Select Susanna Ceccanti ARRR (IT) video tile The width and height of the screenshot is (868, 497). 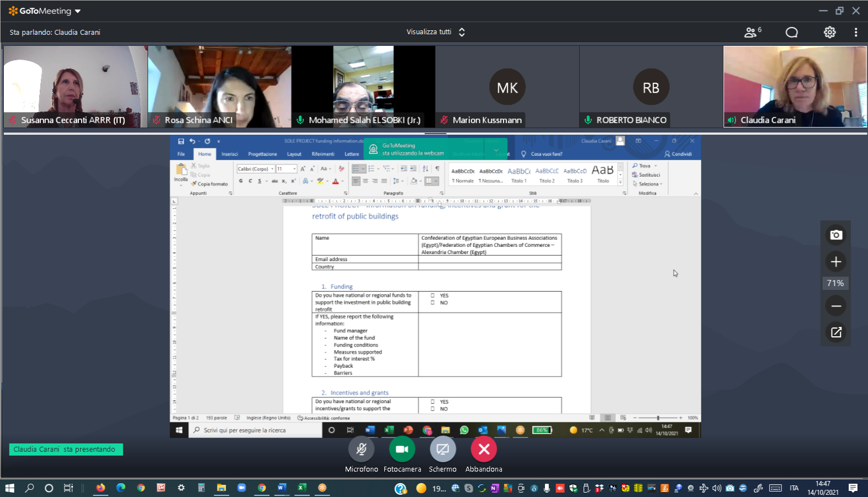tap(76, 87)
